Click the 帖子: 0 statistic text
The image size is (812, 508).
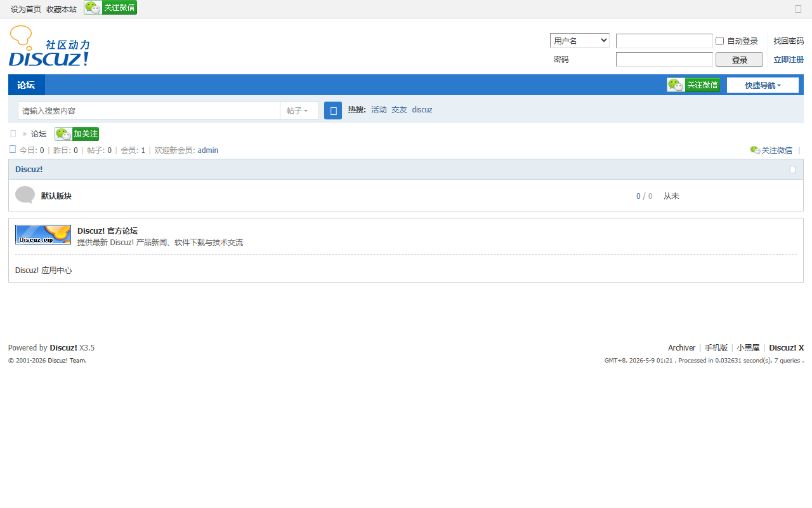point(99,150)
